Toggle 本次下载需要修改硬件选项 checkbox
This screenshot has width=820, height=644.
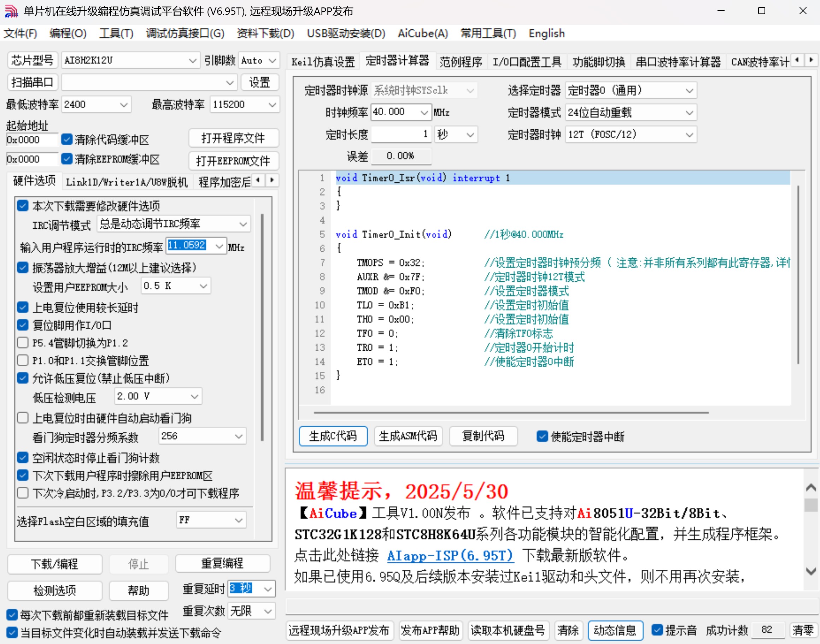(23, 206)
